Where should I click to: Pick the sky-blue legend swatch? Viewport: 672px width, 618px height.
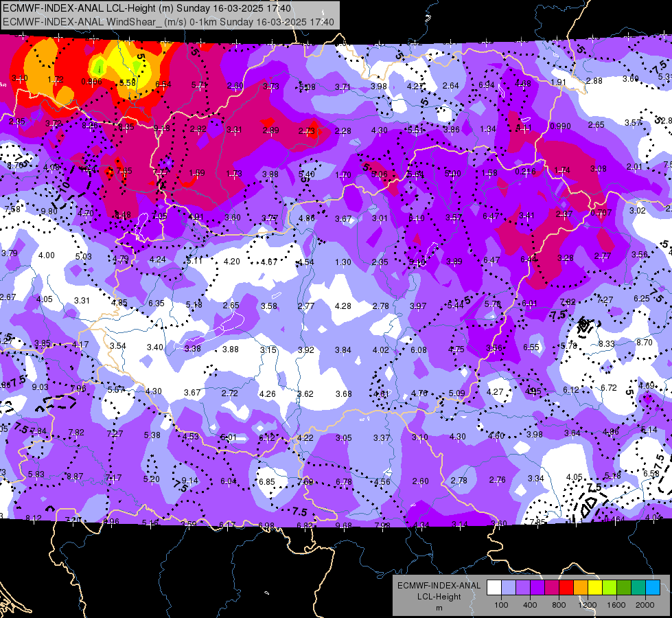[x=652, y=588]
